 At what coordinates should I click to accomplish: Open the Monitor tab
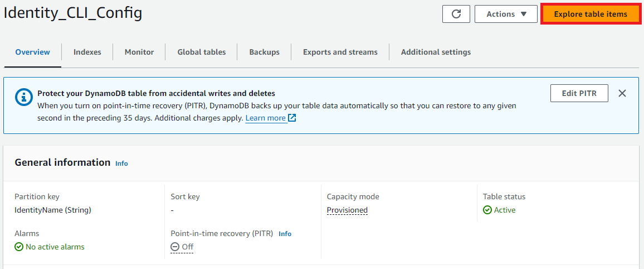[139, 52]
